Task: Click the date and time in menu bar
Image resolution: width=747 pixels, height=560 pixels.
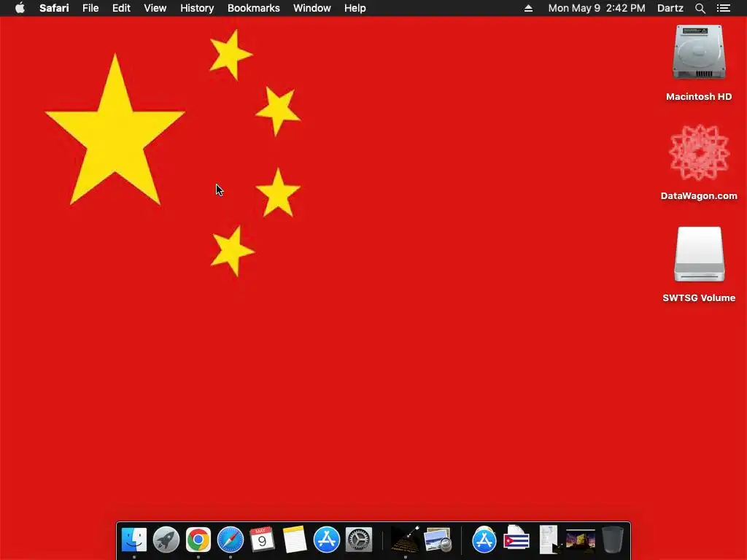Action: point(597,8)
